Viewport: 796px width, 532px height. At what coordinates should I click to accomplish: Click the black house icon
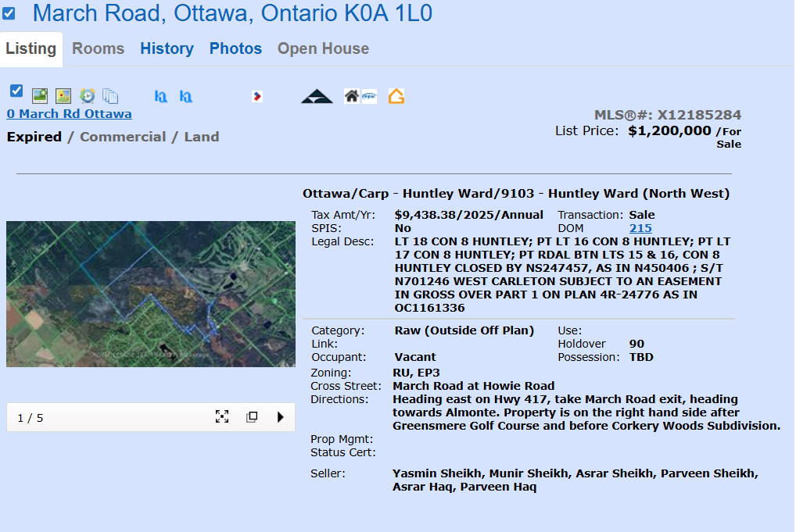pos(352,96)
